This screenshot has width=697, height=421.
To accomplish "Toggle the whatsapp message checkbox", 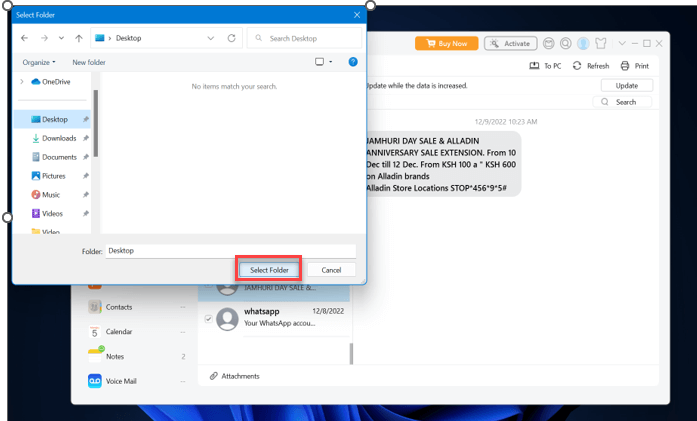I will click(208, 319).
